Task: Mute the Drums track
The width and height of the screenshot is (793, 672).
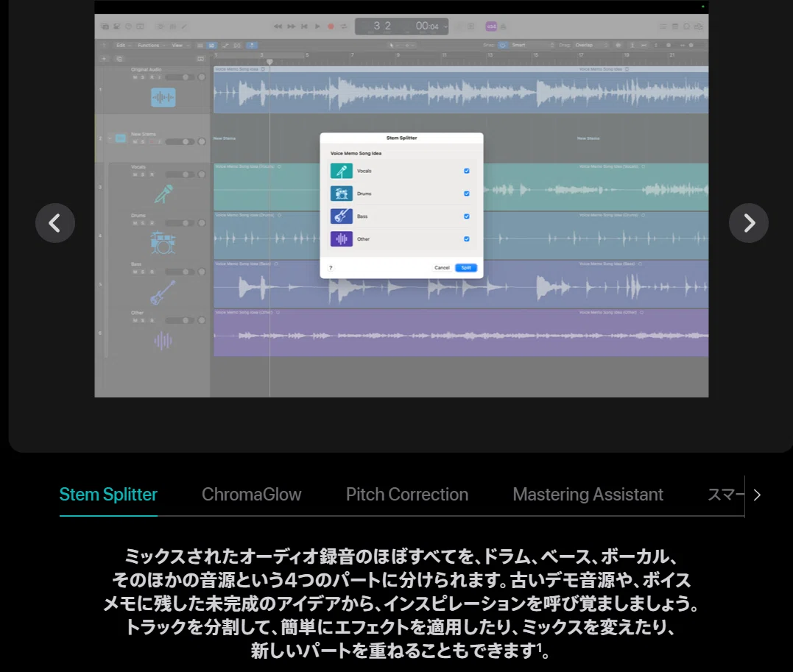Action: (x=135, y=223)
